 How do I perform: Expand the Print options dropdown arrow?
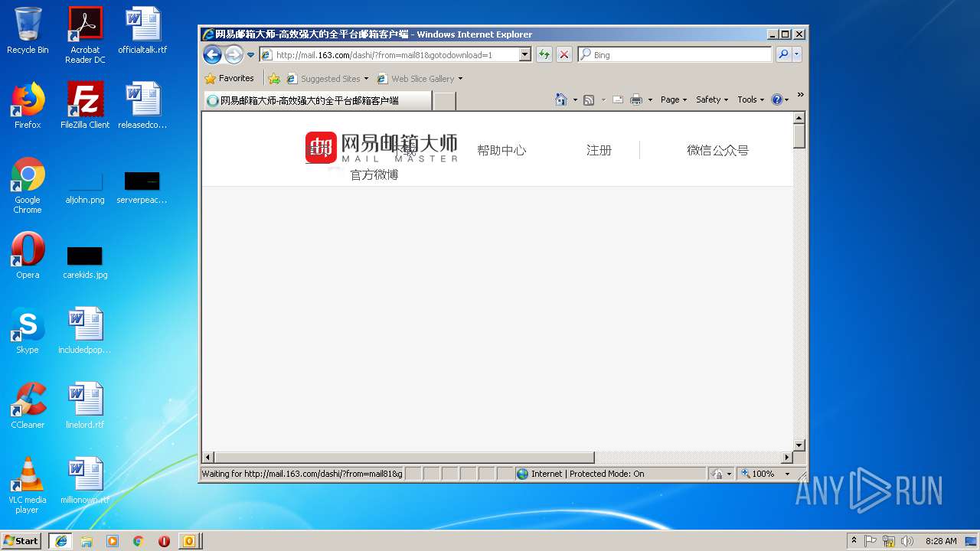[x=650, y=99]
